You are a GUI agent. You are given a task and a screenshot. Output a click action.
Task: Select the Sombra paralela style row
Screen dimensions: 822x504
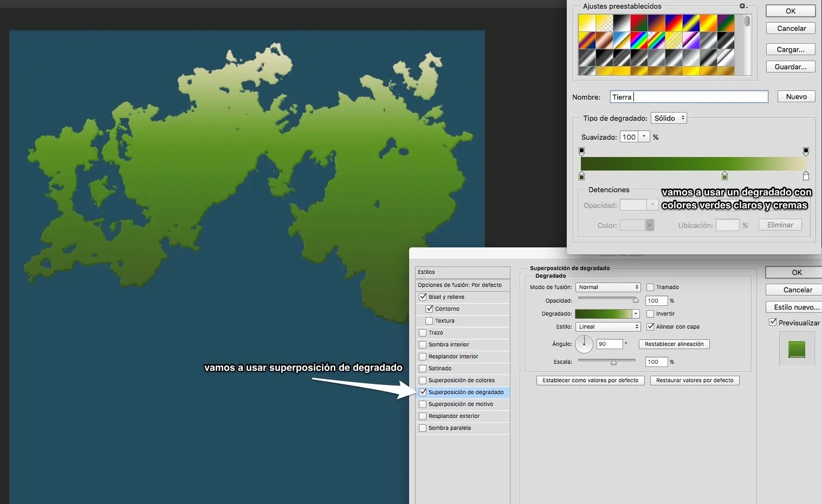click(463, 428)
